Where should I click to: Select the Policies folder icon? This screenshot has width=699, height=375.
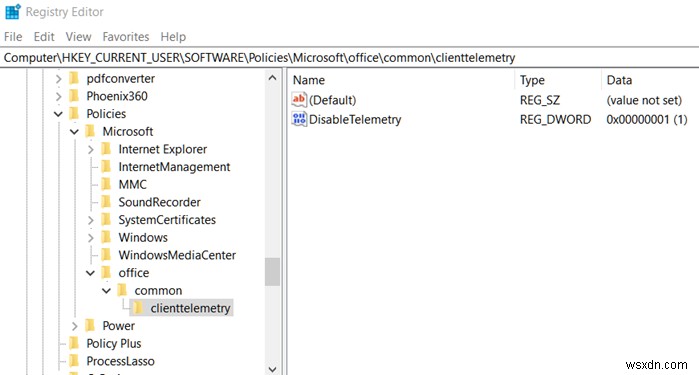(74, 114)
